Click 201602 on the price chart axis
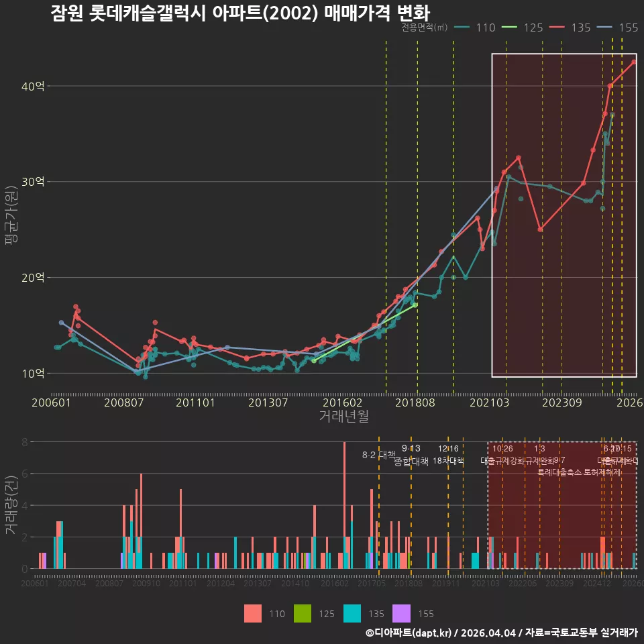 pos(343,402)
